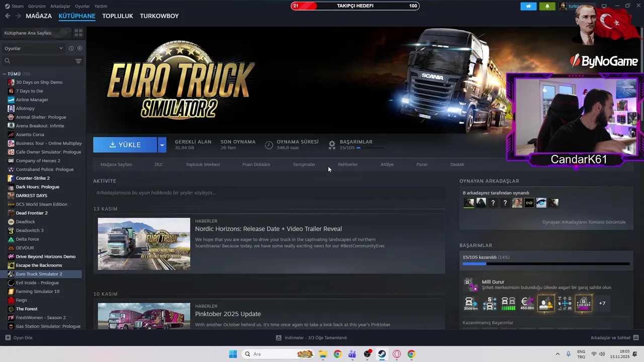Open Nordic Horizons news thumbnail
Image resolution: width=644 pixels, height=362 pixels.
(144, 244)
